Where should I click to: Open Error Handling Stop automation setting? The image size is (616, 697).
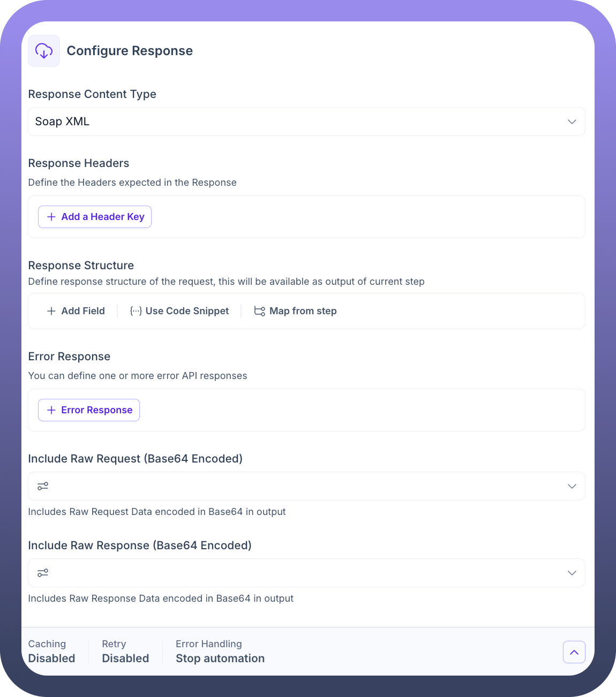[x=220, y=651]
